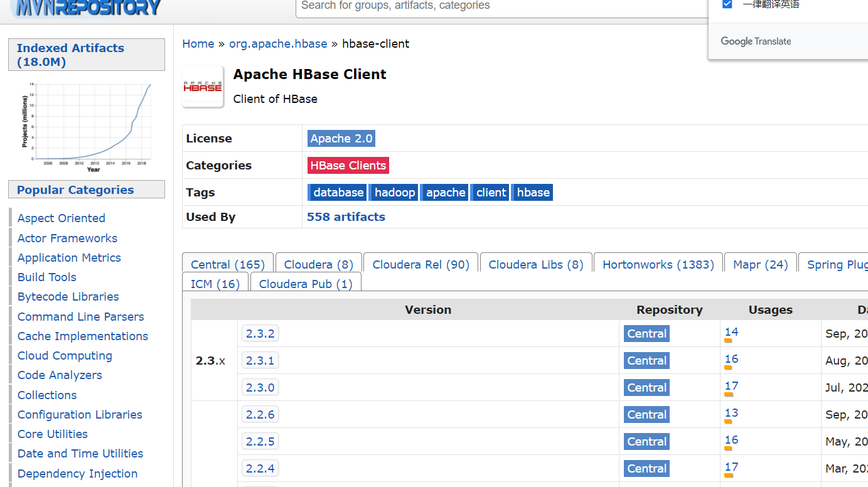Screen dimensions: 868x487
Task: Click the Apache HBase logo image
Action: [203, 87]
